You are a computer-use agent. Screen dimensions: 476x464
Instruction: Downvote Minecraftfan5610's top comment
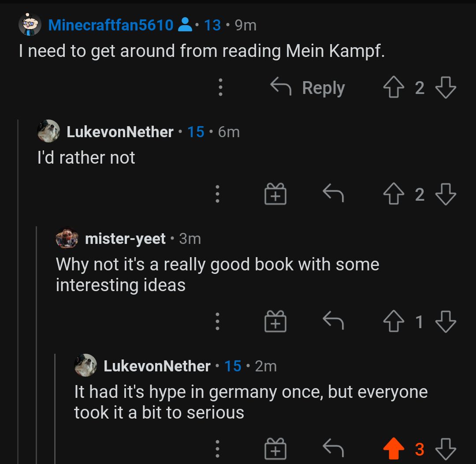click(446, 88)
